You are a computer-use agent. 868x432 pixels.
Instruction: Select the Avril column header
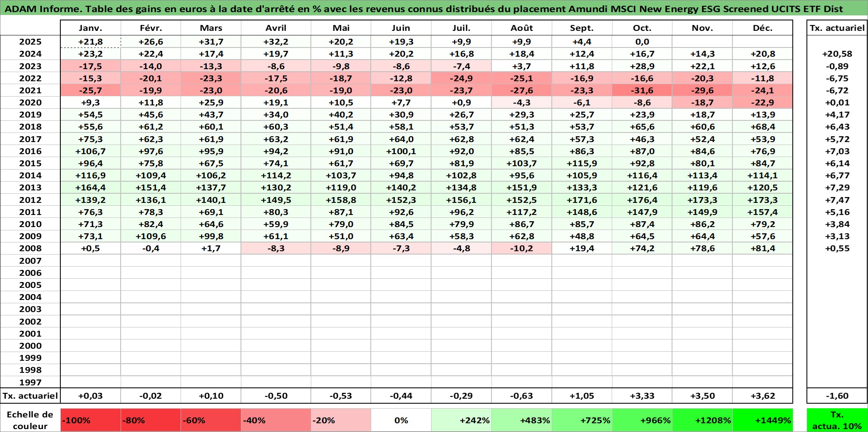(276, 28)
